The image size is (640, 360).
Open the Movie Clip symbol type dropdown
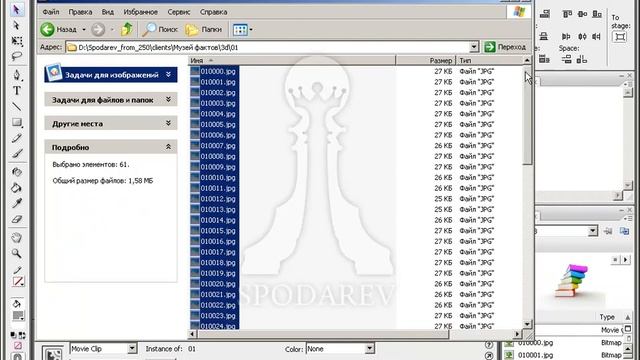click(x=132, y=349)
